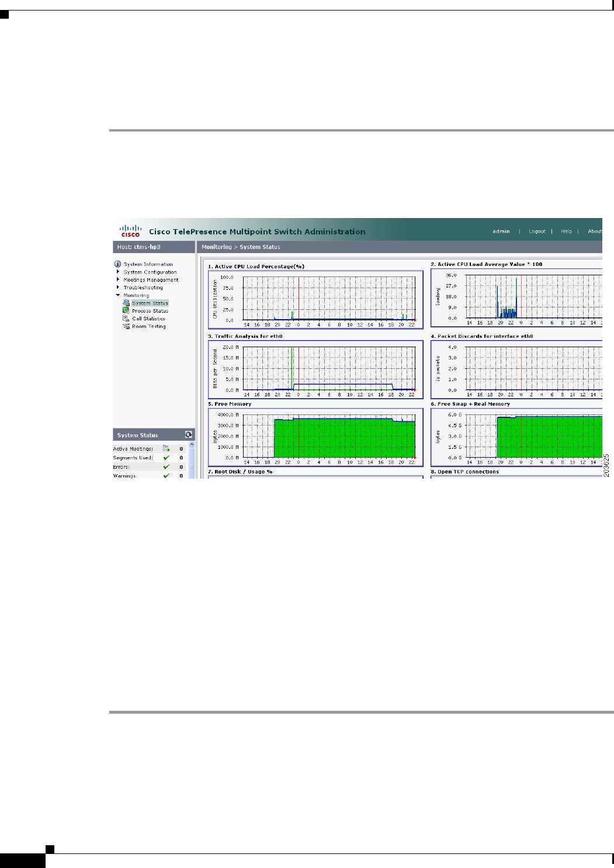Click the Errors green checkmark
The height and width of the screenshot is (868, 614).
166,466
